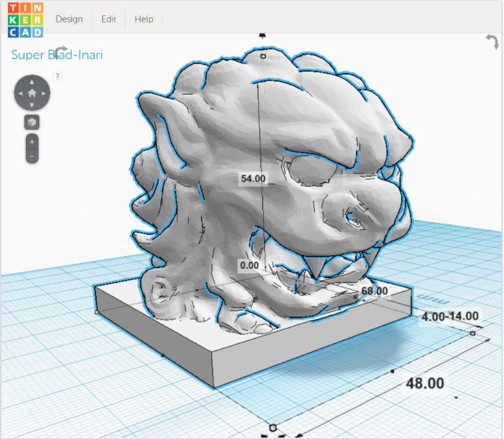Open the Design menu
Screen dimensions: 504x439
coord(69,19)
